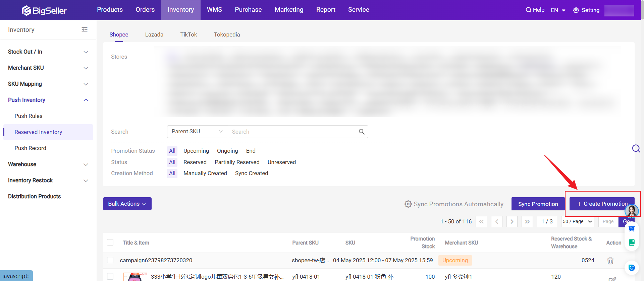Click the backpack product thumbnail
Screen dimensions: 644x281
[135, 277]
